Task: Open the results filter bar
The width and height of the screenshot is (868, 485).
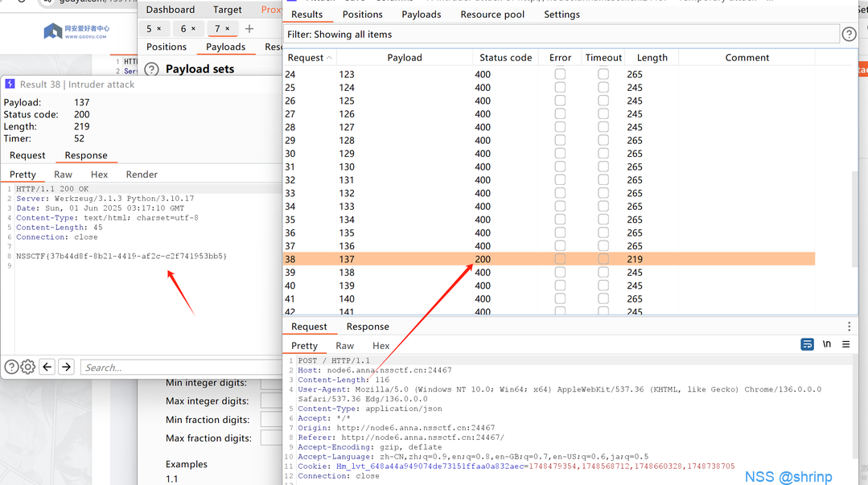Action: pyautogui.click(x=562, y=35)
